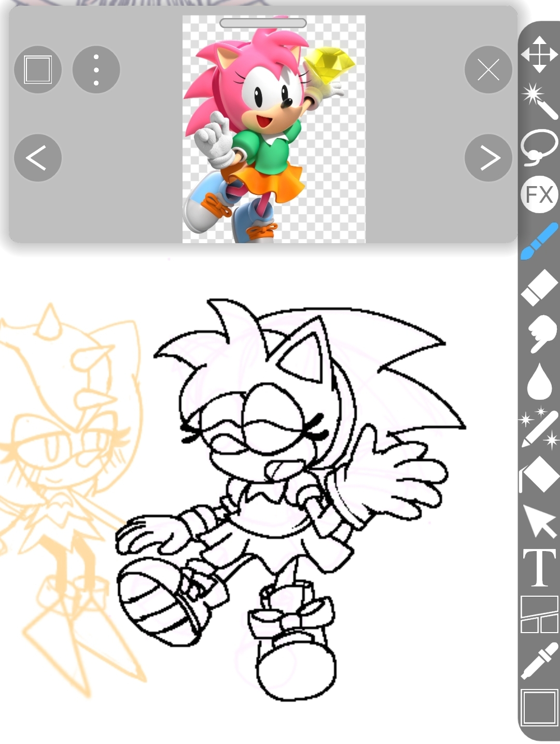This screenshot has height=744, width=560.
Task: Select the Transform move tool
Action: pos(539,54)
